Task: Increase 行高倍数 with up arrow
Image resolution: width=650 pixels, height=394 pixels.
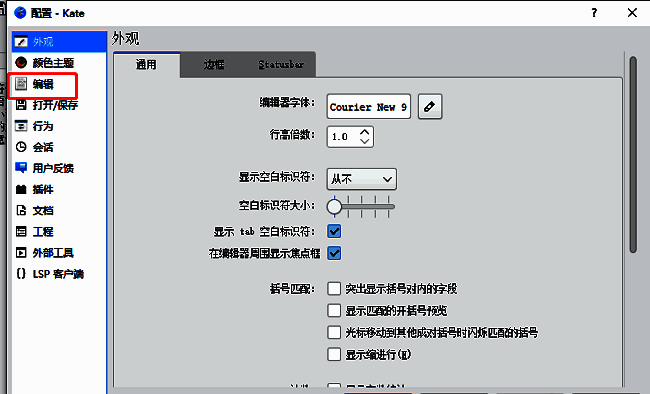Action: coord(364,132)
